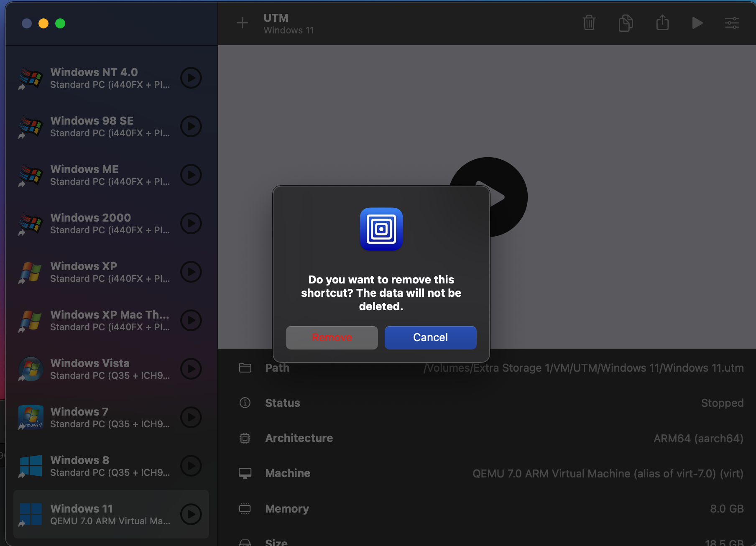Click the Windows XP logo icon
The image size is (756, 546).
31,272
